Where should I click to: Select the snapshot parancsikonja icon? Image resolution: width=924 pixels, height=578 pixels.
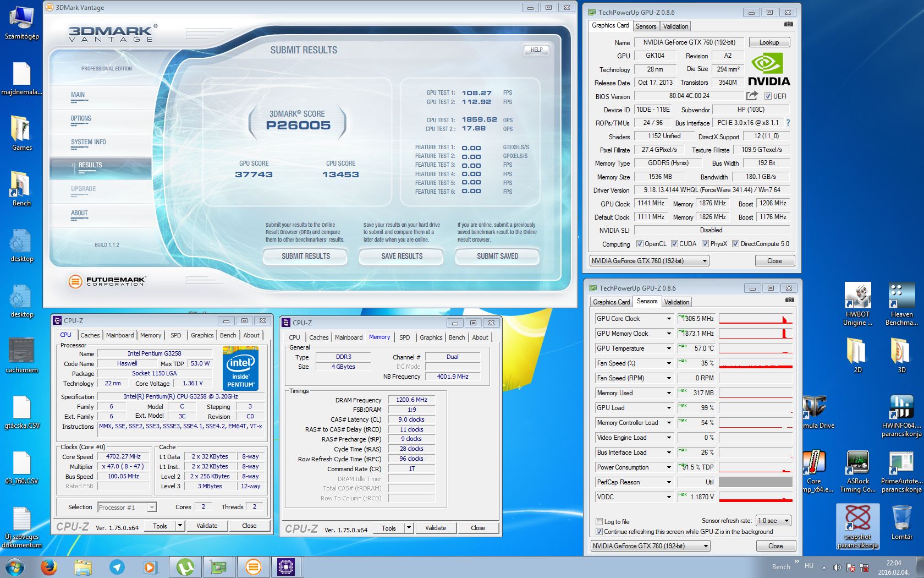pyautogui.click(x=857, y=527)
